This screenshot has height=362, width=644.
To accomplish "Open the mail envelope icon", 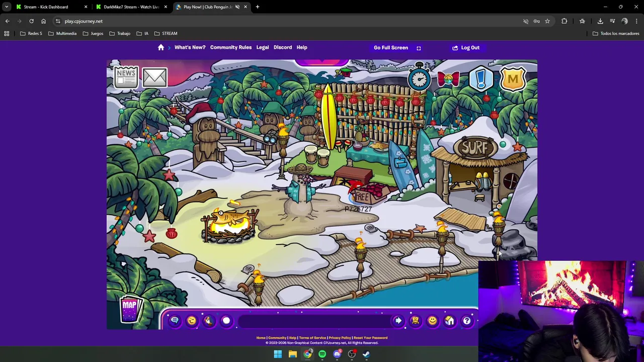I will pyautogui.click(x=154, y=77).
